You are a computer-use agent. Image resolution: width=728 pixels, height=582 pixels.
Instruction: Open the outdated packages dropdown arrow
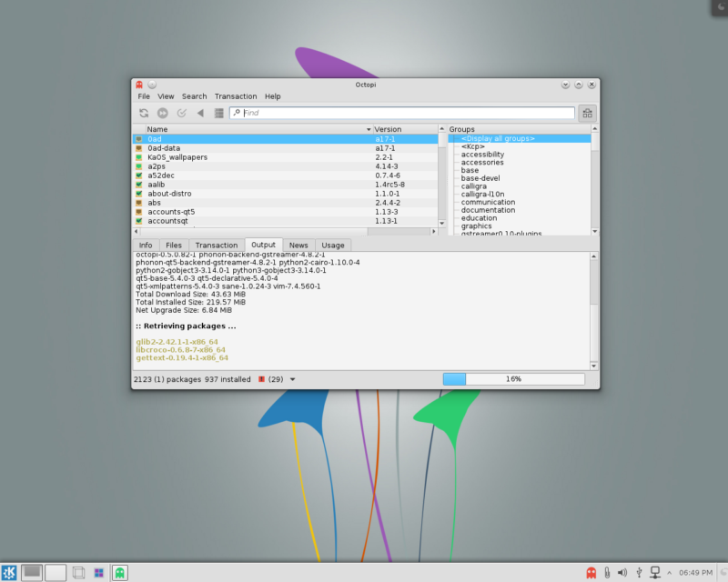[x=292, y=379]
